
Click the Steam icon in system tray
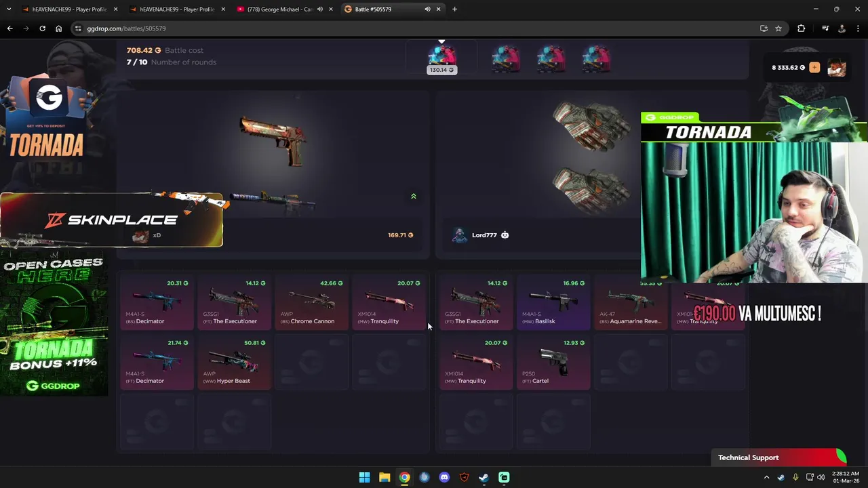781,477
